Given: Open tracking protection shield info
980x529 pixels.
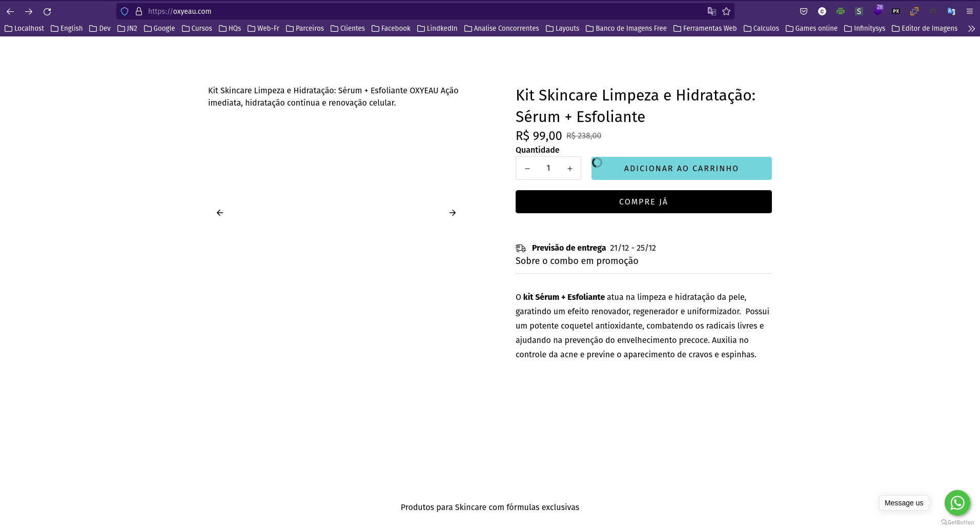Looking at the screenshot, I should click(x=125, y=11).
